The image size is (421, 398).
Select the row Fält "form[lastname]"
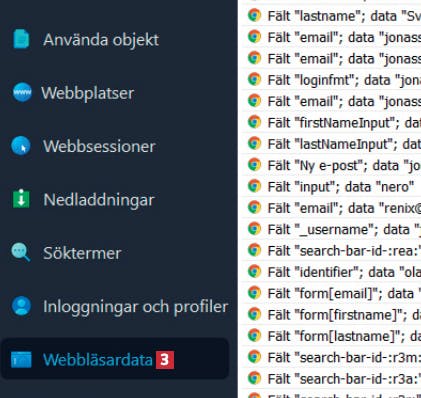(x=331, y=336)
